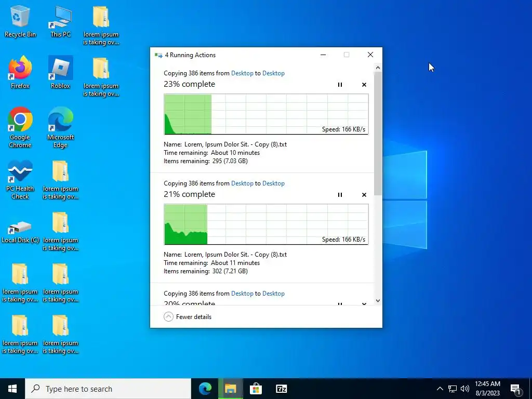
Task: Click the scroll down arrow in Running Actions
Action: [378, 301]
